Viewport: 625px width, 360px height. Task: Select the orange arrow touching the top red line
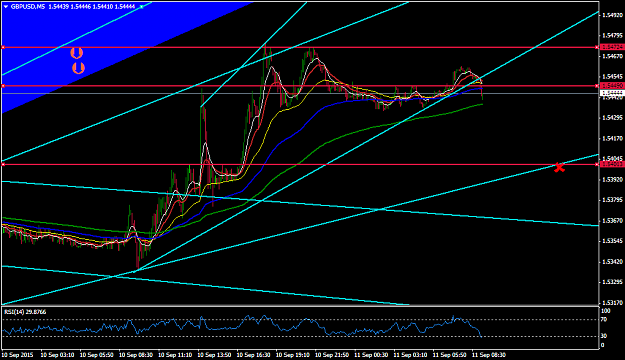[77, 53]
